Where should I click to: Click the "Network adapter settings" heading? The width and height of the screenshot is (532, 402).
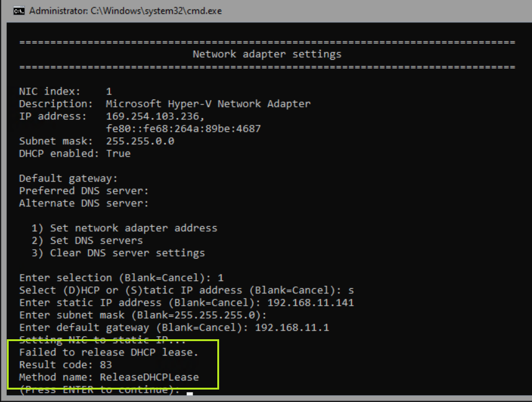(267, 54)
